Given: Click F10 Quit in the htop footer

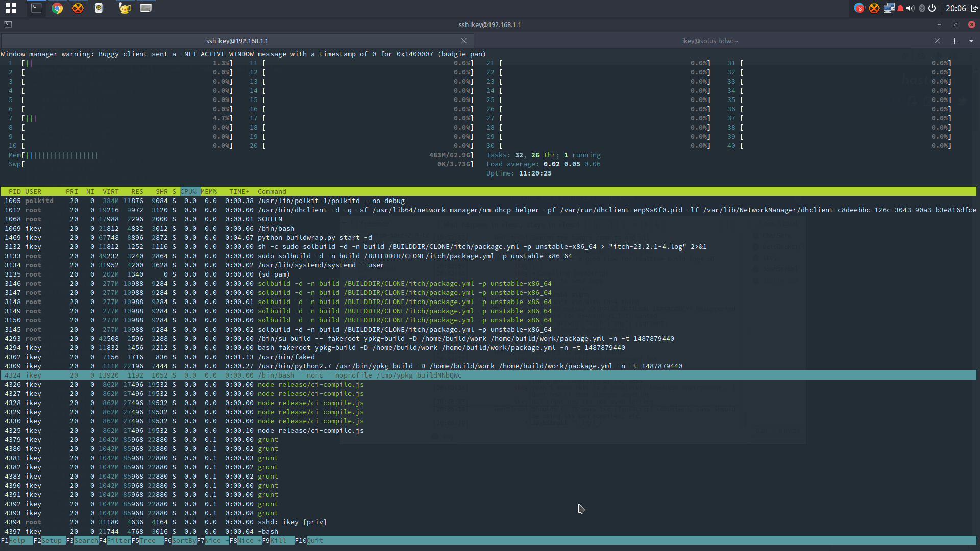Looking at the screenshot, I should [308, 541].
